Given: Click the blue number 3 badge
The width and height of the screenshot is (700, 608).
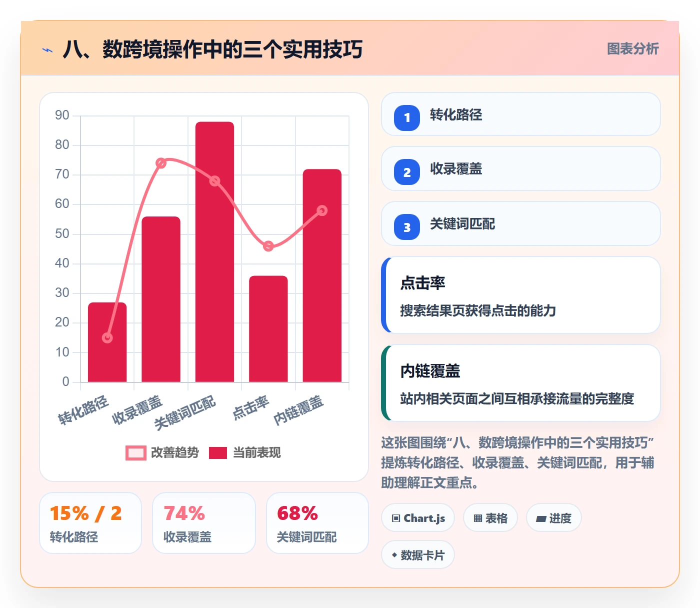Looking at the screenshot, I should pyautogui.click(x=407, y=227).
